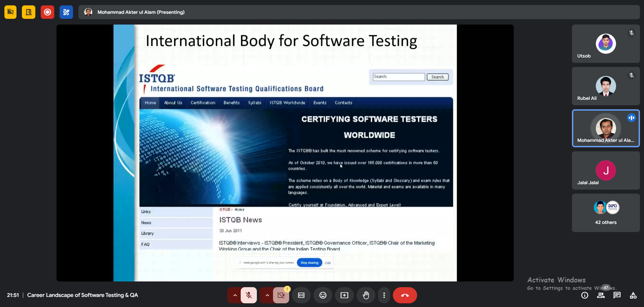Send a reaction with the emoji icon
This screenshot has height=307, width=644.
(x=323, y=295)
